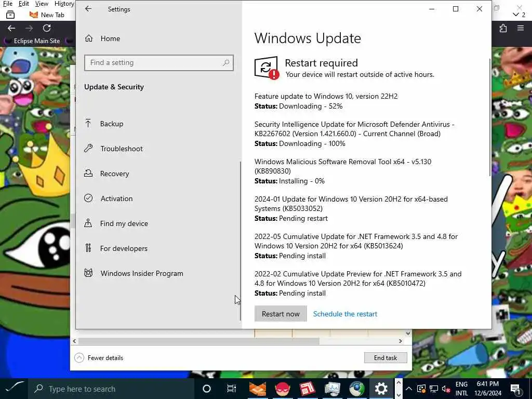Open the red masked taskbar app

[x=282, y=389]
